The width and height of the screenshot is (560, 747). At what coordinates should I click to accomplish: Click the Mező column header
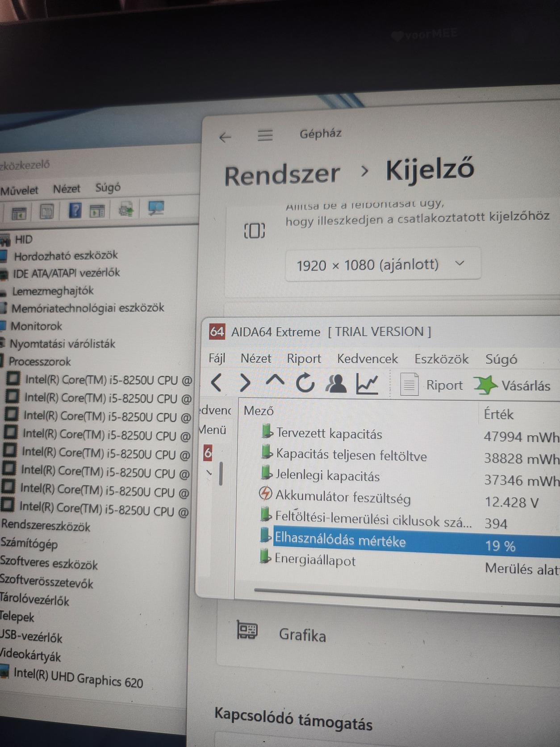259,411
